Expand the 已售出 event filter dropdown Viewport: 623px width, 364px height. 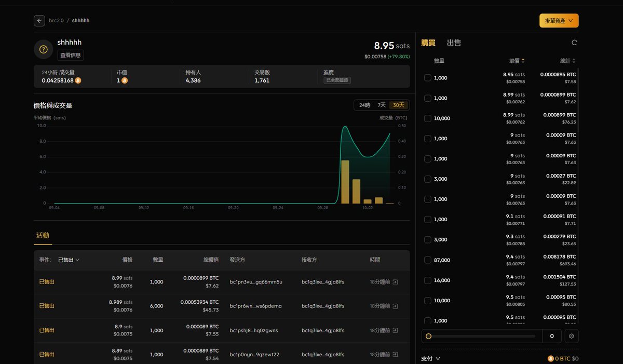69,260
